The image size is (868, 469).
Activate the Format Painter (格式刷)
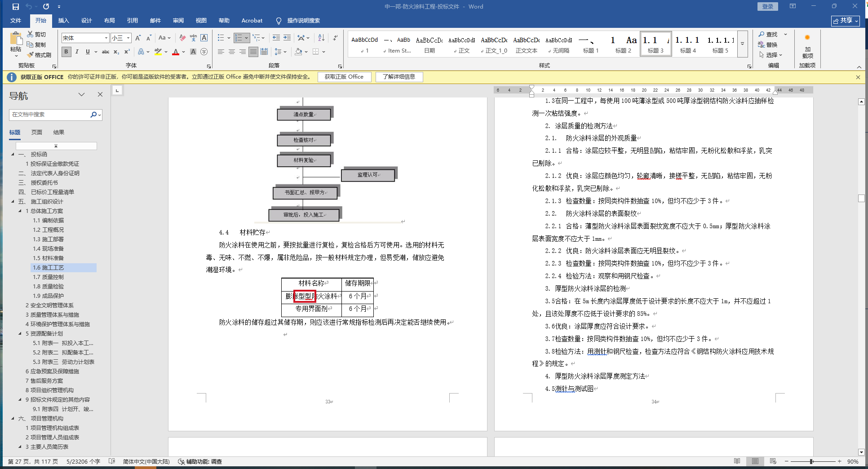[x=39, y=55]
